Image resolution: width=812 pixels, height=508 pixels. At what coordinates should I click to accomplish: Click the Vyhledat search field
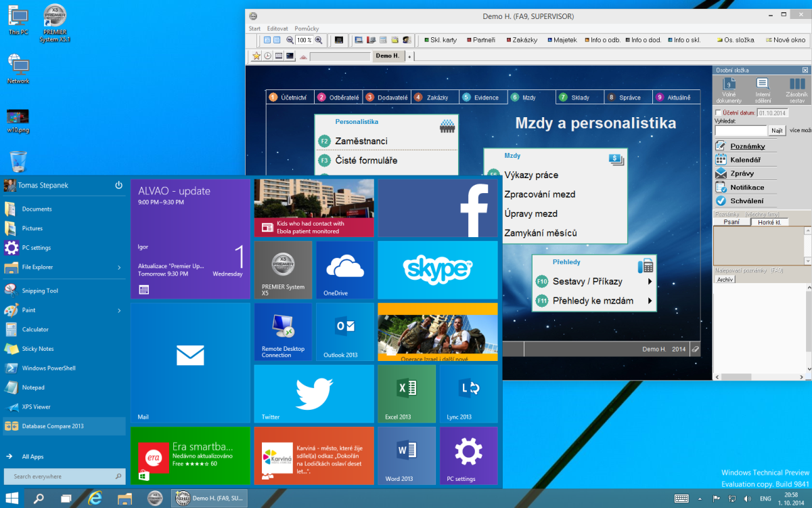[x=741, y=130]
